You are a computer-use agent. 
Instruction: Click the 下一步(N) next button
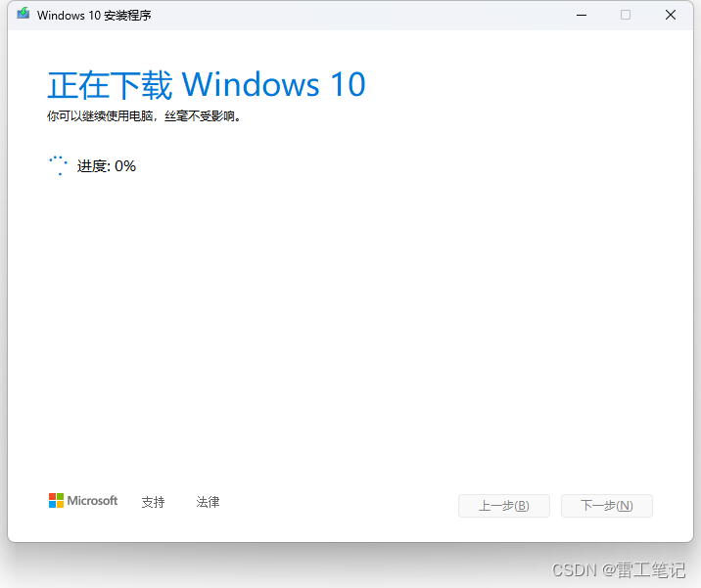tap(607, 506)
